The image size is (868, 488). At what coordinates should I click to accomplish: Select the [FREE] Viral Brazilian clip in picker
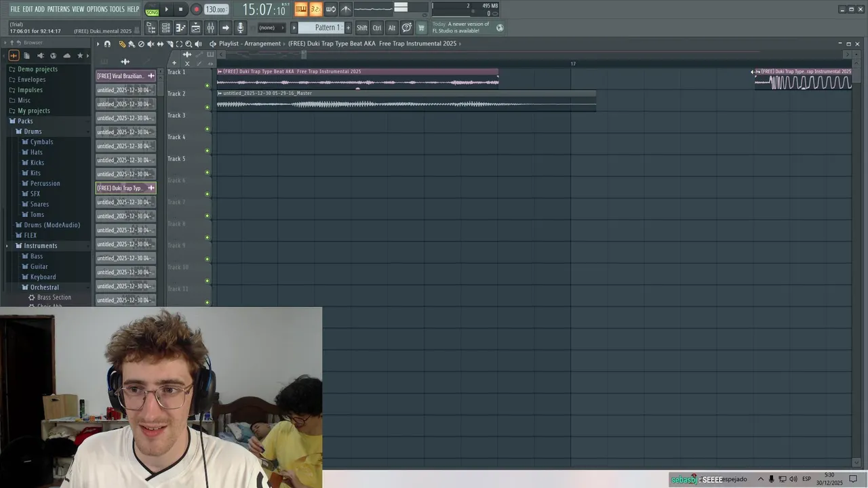pyautogui.click(x=125, y=76)
